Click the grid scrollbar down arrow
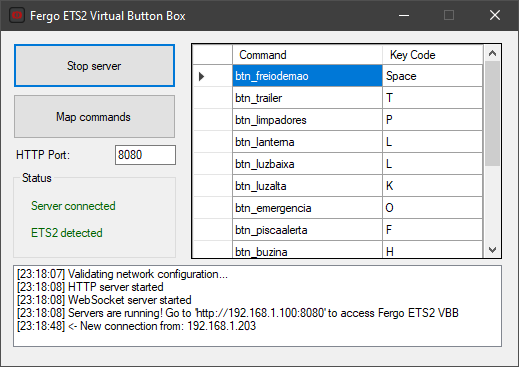The width and height of the screenshot is (519, 367). pyautogui.click(x=492, y=250)
